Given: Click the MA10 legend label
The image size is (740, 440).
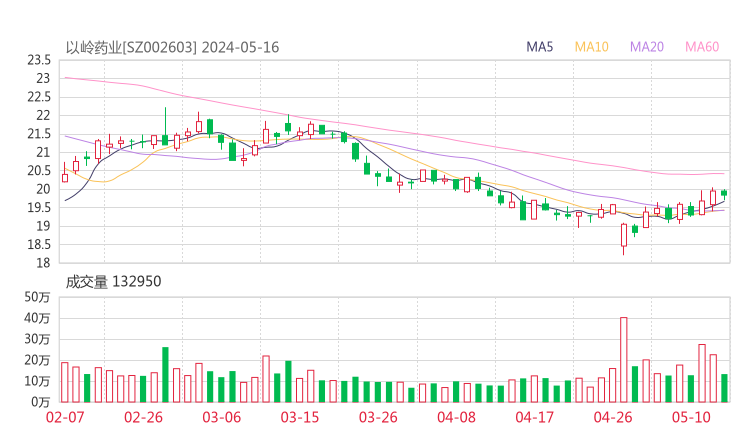Looking at the screenshot, I should coord(591,47).
